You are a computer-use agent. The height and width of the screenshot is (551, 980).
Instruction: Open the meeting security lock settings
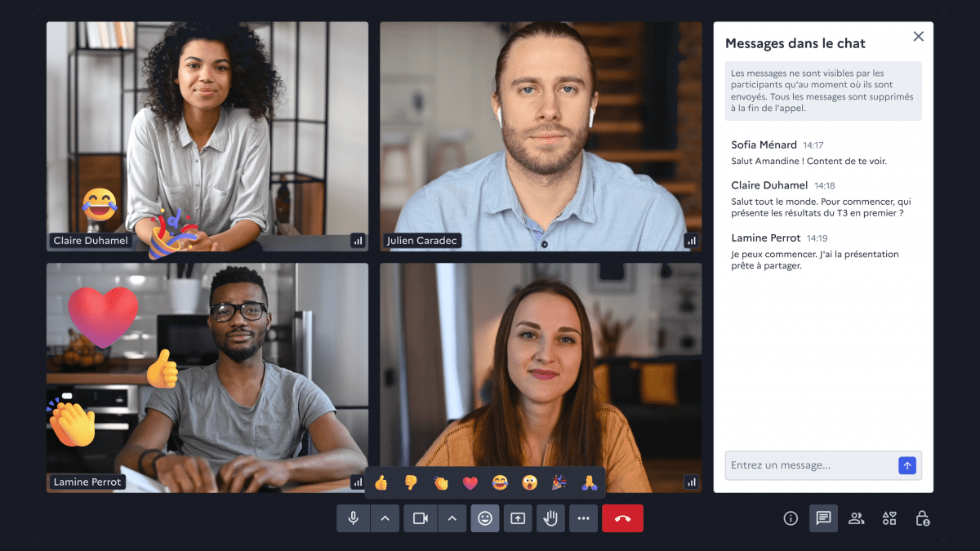click(921, 518)
